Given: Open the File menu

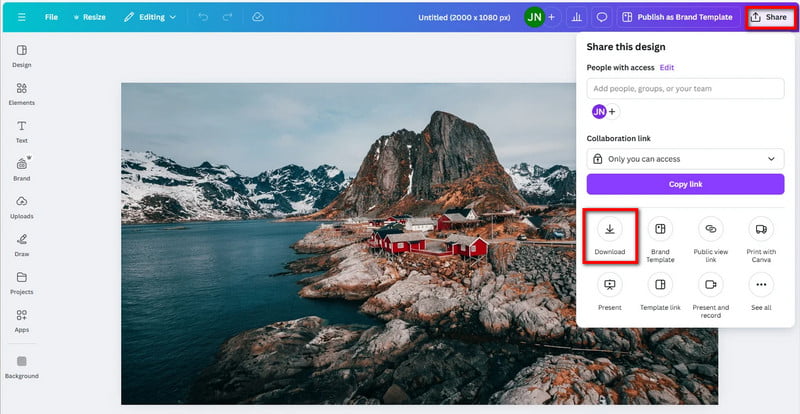Looking at the screenshot, I should click(x=51, y=17).
